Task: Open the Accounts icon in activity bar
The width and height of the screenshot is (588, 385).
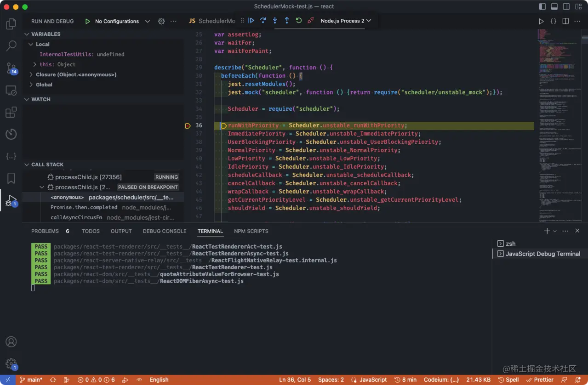Action: tap(11, 342)
